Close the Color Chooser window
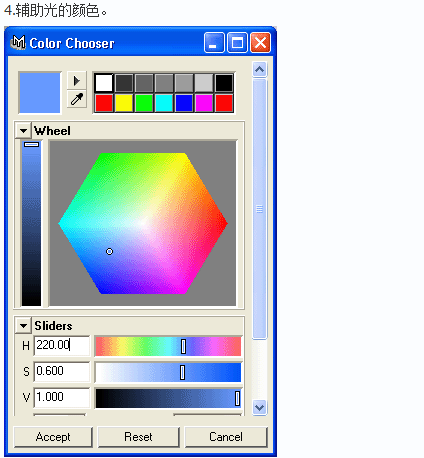Viewport: 424px width, 458px height. click(x=260, y=43)
